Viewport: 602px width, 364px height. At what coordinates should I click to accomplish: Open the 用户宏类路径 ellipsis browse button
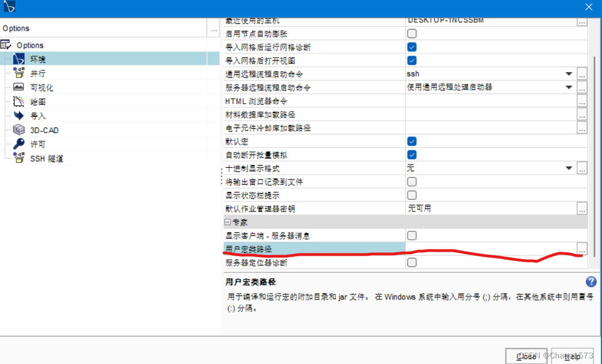pos(582,249)
